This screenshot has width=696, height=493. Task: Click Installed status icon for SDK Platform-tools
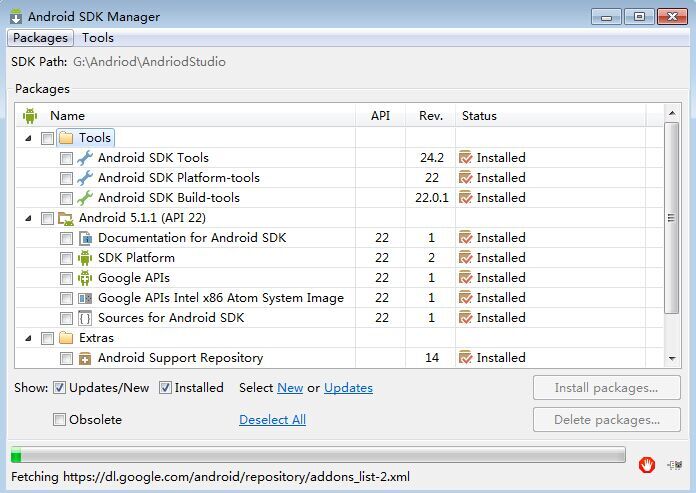[465, 177]
